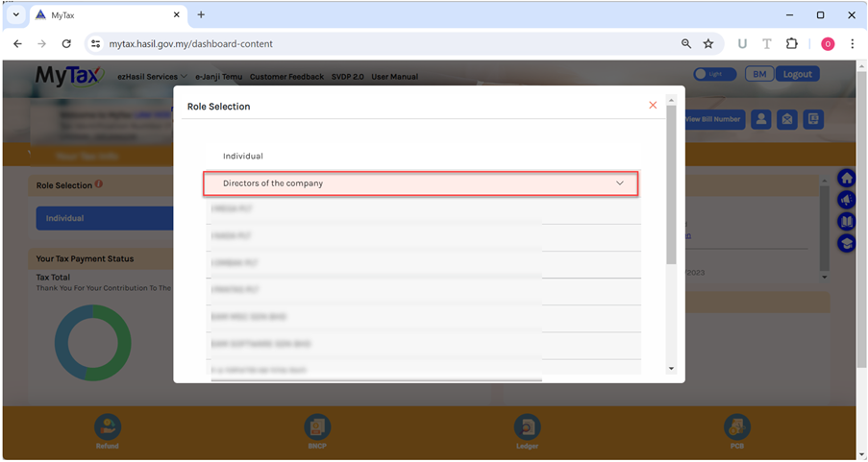The height and width of the screenshot is (462, 868).
Task: Open a new browser tab
Action: coord(201,15)
